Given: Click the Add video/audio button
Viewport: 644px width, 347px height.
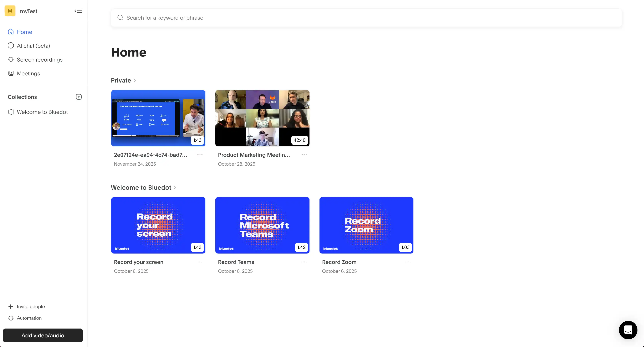Looking at the screenshot, I should tap(43, 335).
